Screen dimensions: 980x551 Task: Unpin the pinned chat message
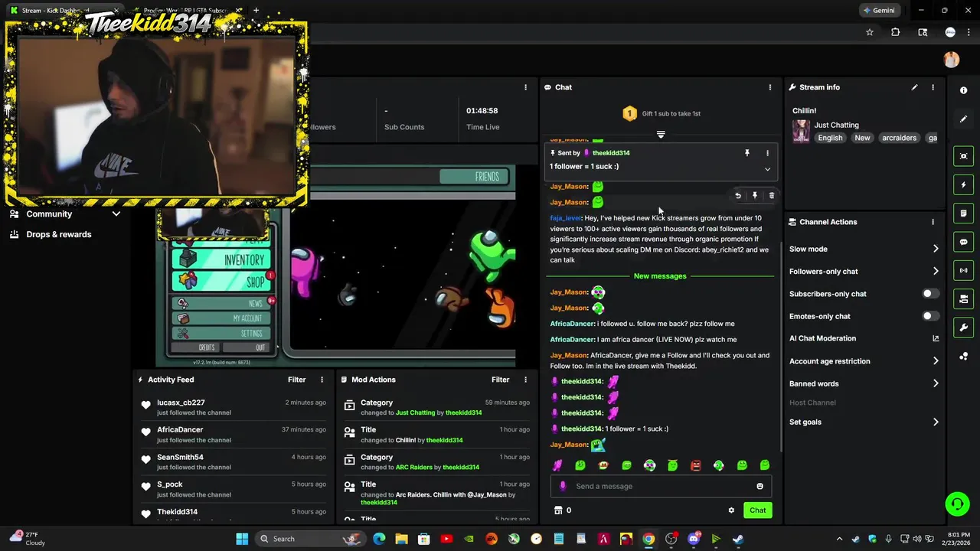coord(747,153)
